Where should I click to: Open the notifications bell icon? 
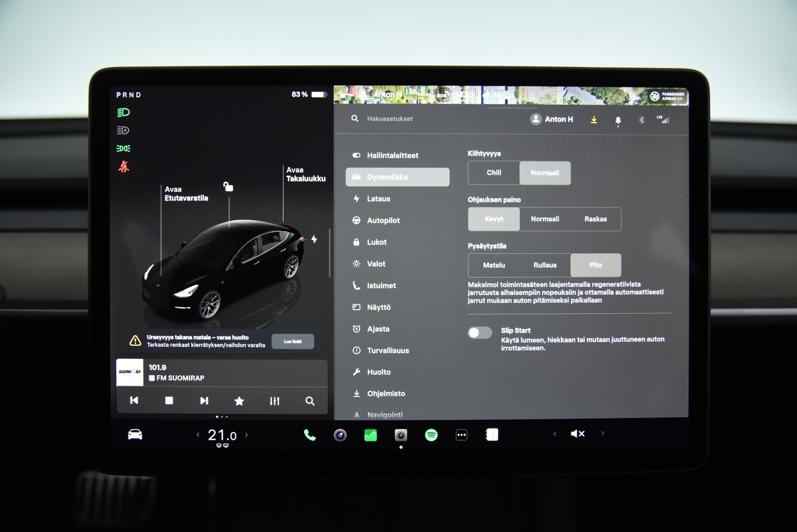pos(617,119)
